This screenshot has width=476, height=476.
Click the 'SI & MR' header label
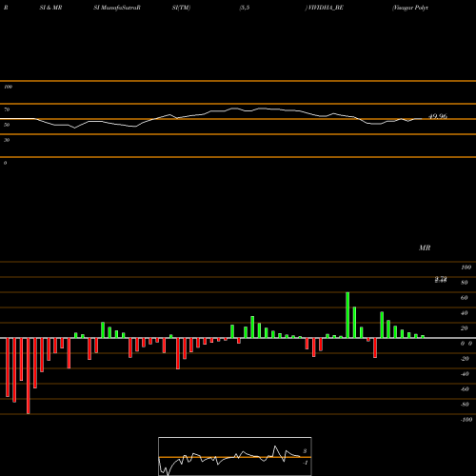point(50,8)
